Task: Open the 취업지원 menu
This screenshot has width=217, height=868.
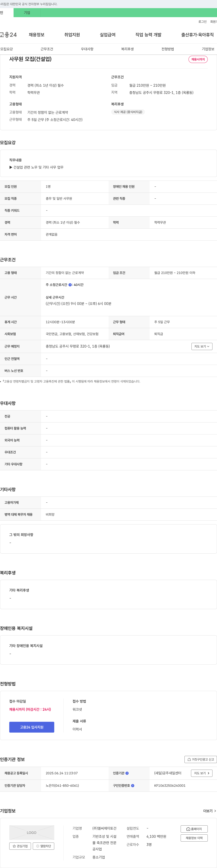Action: coord(72,35)
